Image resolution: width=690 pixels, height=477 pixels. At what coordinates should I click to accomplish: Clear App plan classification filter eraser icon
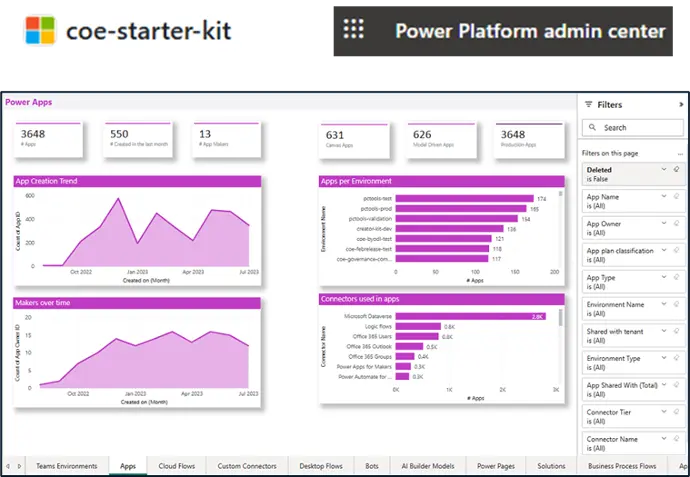pyautogui.click(x=676, y=250)
